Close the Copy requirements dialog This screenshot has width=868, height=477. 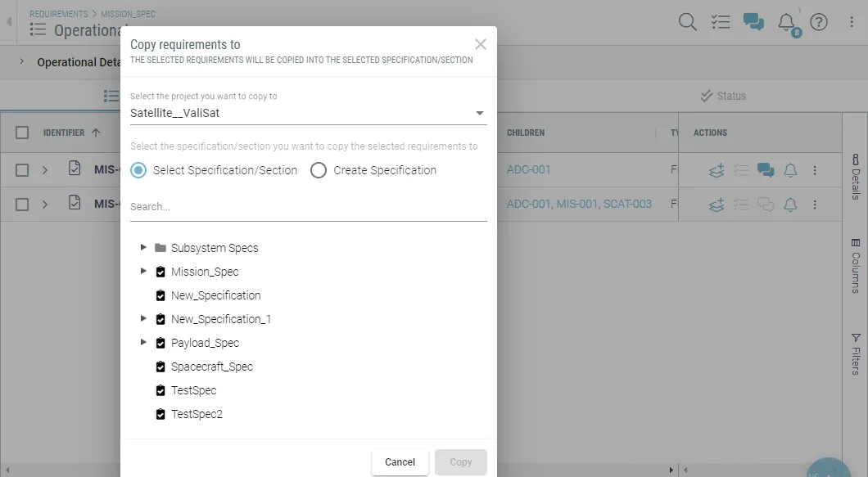pyautogui.click(x=481, y=44)
